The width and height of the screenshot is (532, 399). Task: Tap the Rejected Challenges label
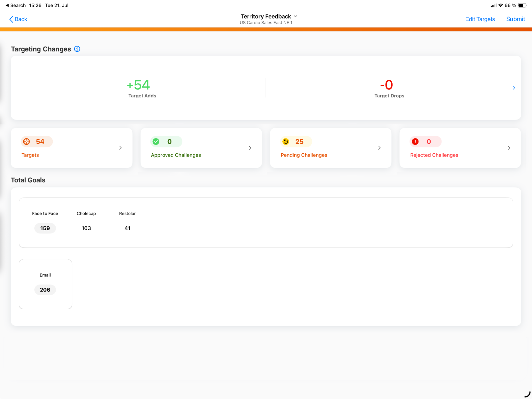click(434, 155)
